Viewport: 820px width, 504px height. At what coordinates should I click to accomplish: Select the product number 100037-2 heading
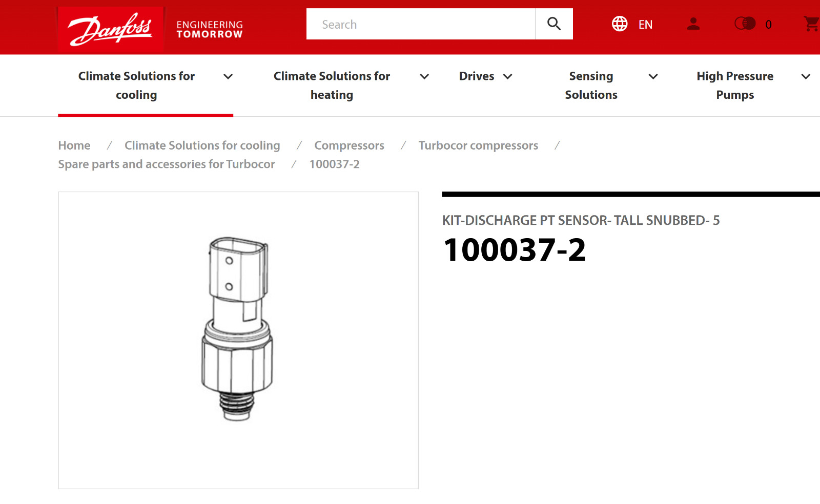click(515, 250)
